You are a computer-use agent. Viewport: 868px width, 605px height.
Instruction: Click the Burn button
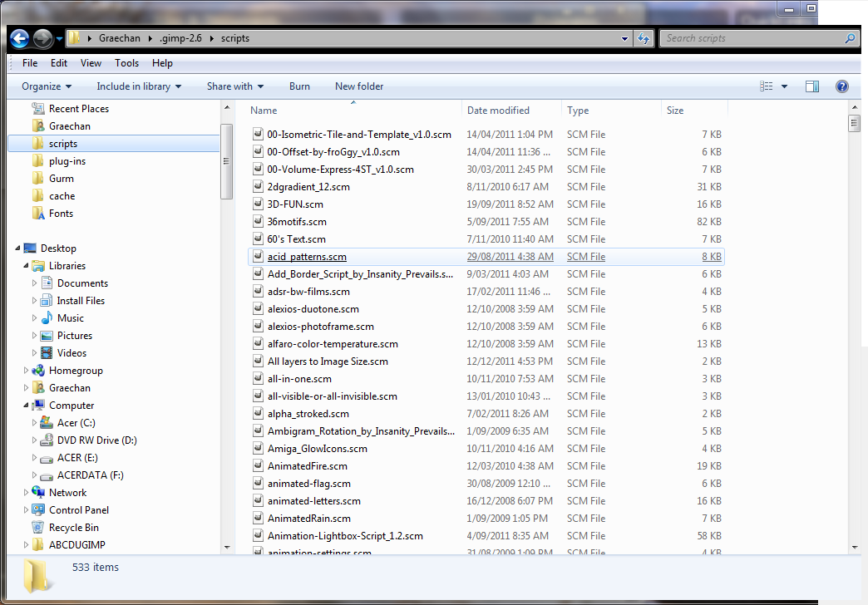pyautogui.click(x=299, y=86)
